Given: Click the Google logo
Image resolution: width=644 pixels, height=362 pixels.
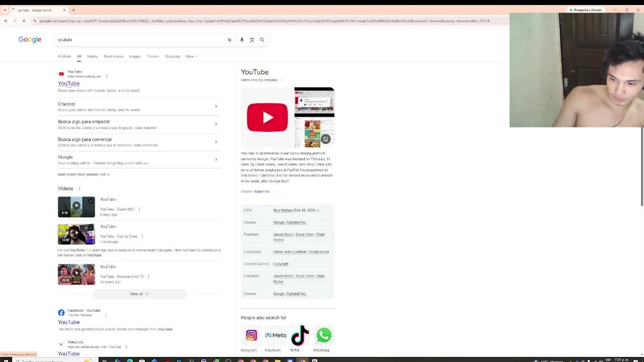Looking at the screenshot, I should [30, 40].
